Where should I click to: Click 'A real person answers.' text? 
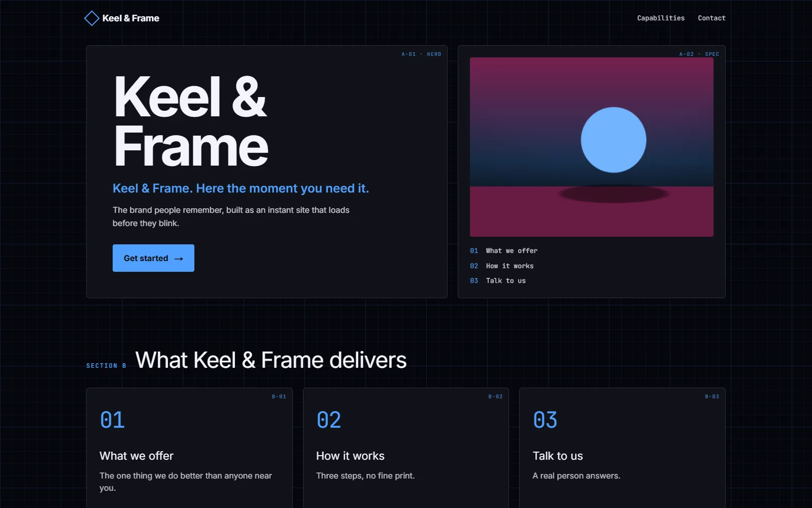pyautogui.click(x=577, y=476)
